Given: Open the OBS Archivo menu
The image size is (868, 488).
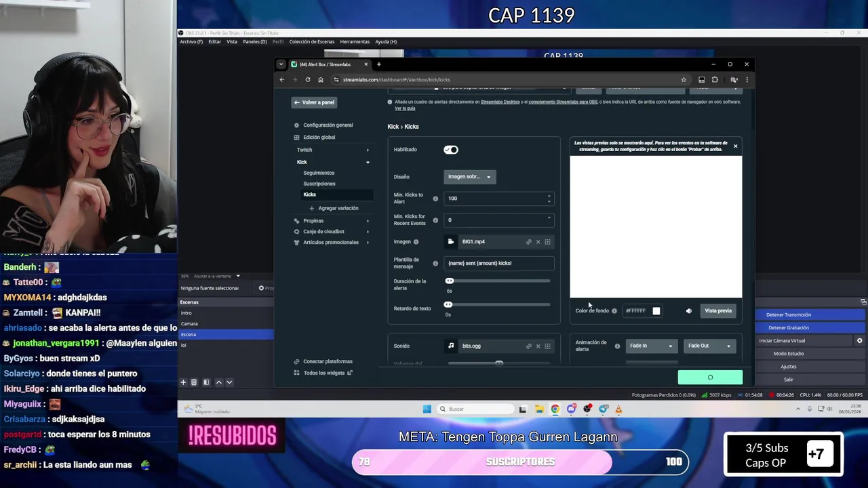Looking at the screenshot, I should 191,42.
